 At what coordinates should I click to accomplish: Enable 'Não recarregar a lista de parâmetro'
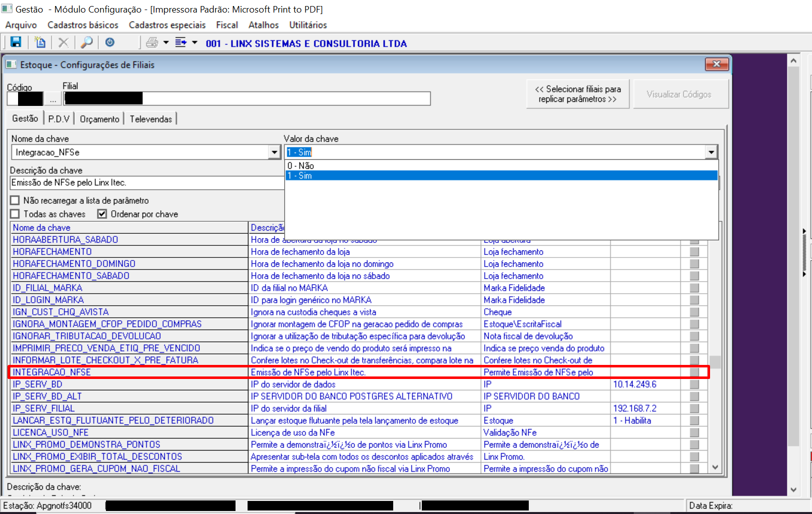point(15,200)
